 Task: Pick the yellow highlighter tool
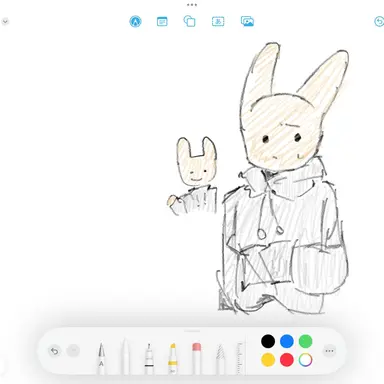[x=172, y=359]
